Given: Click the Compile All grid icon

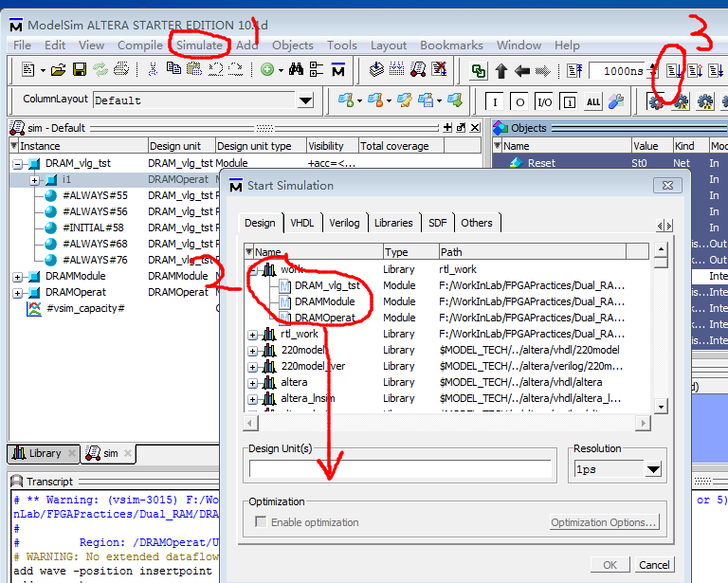Looking at the screenshot, I should coord(396,69).
